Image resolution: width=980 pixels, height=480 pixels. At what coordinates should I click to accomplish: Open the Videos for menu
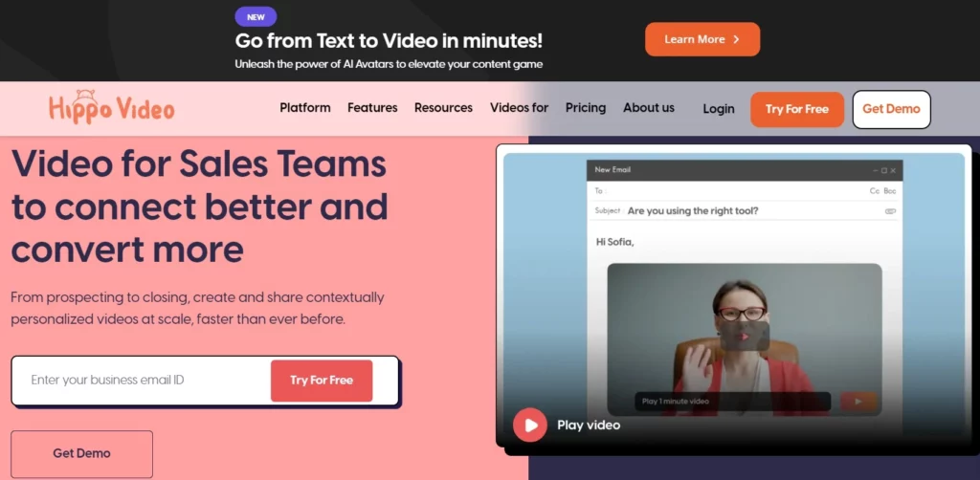[x=520, y=108]
